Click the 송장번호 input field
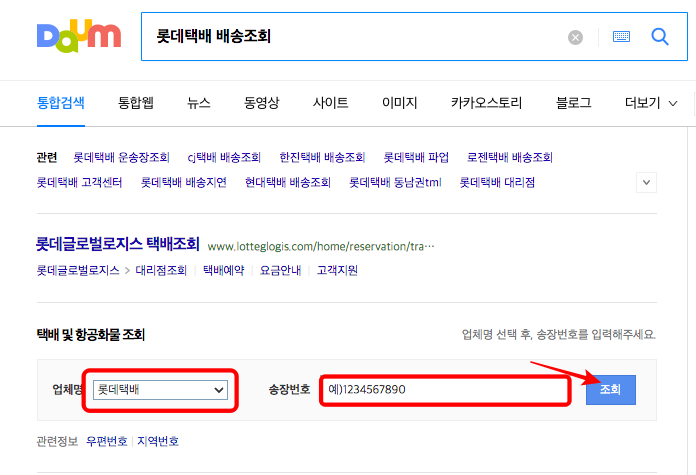The width and height of the screenshot is (696, 475). pyautogui.click(x=445, y=390)
